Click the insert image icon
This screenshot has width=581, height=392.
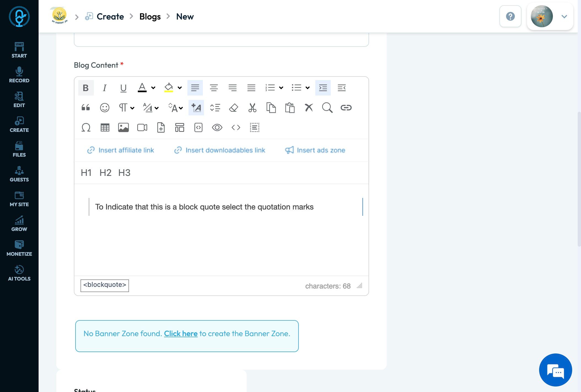click(x=123, y=127)
